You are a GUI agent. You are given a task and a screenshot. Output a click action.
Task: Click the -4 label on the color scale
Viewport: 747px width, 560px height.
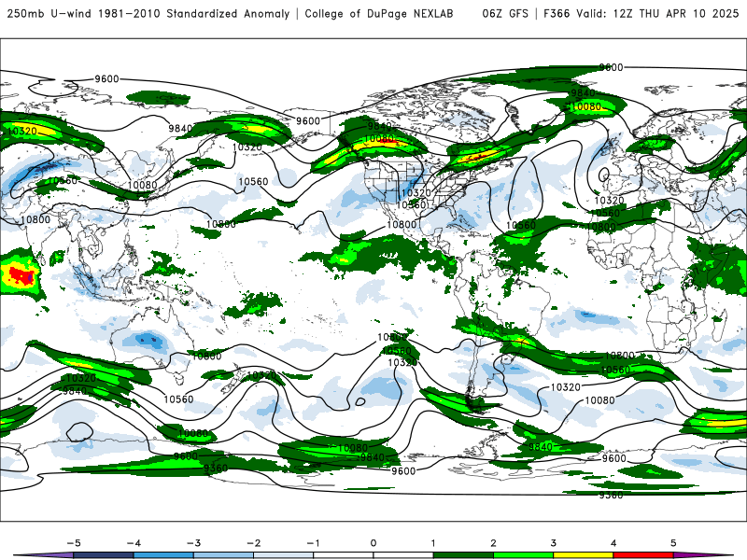pyautogui.click(x=134, y=543)
